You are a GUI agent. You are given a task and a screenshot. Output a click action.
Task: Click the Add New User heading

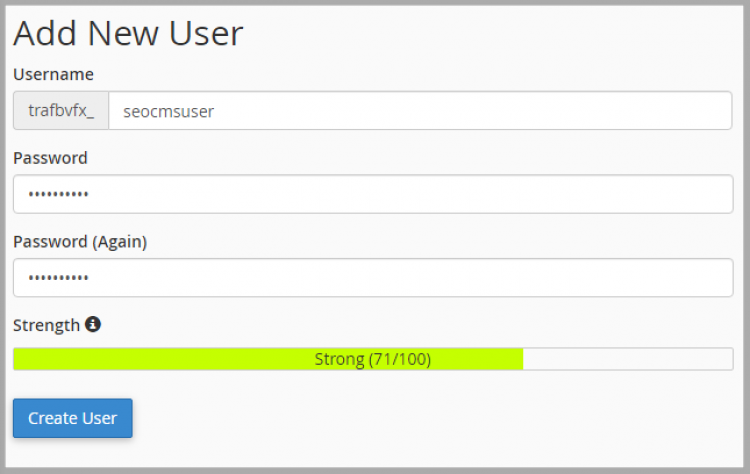[128, 33]
